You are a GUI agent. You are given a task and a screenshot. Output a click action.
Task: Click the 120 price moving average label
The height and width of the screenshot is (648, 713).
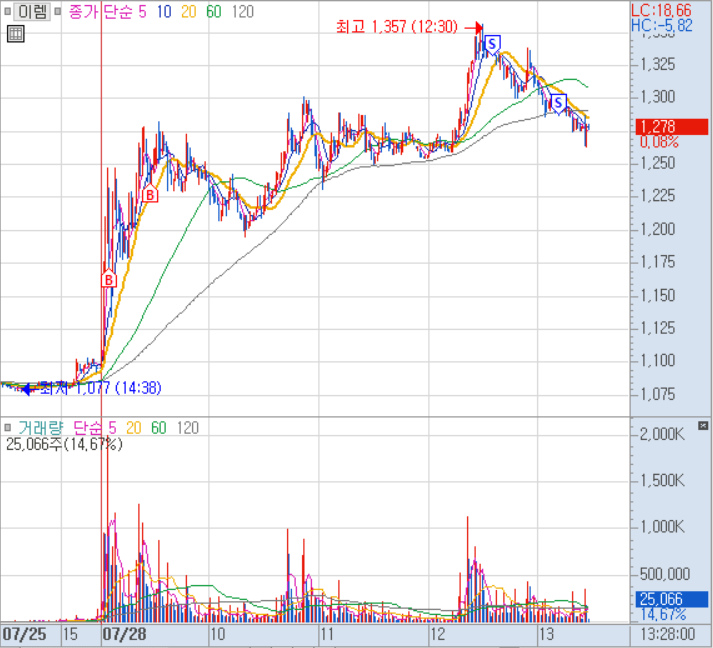242,12
